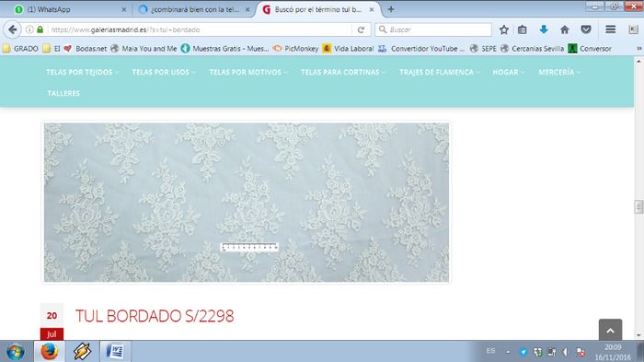The width and height of the screenshot is (644, 362).
Task: Open the Maia You and Me bookmark
Action: tap(144, 49)
